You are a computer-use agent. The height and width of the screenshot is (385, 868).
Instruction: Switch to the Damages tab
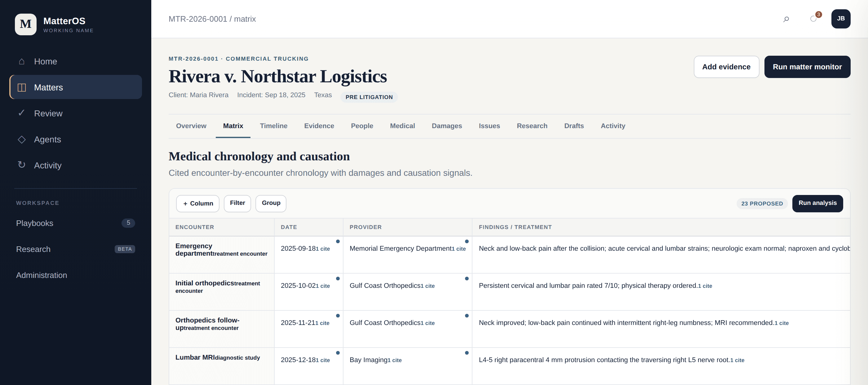click(x=447, y=126)
